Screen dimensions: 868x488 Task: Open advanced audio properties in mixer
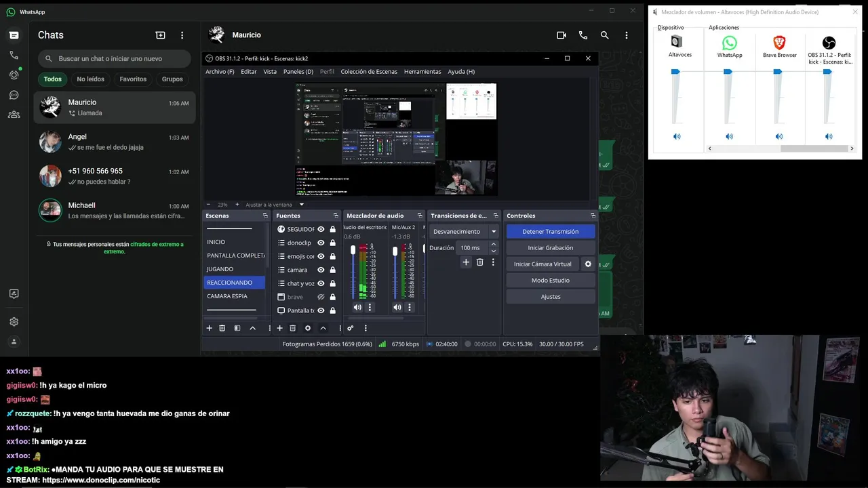[351, 328]
